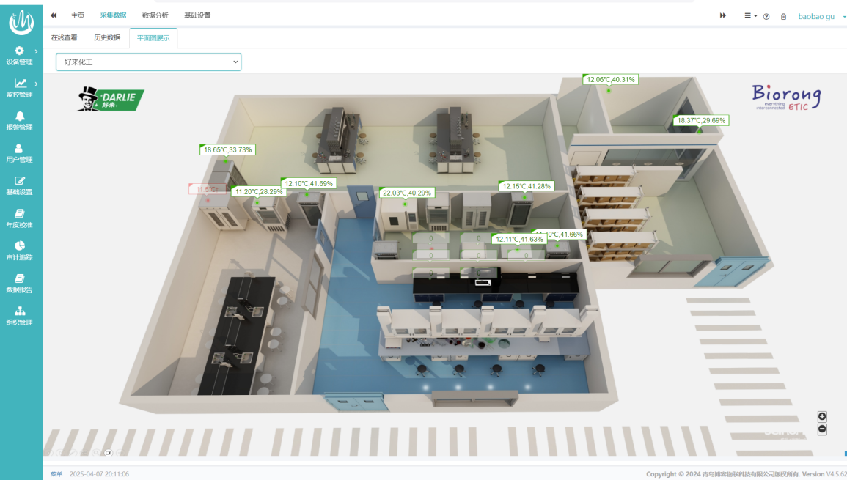This screenshot has height=481, width=847.
Task: Zoom in the floor plan with plus button
Action: point(822,416)
